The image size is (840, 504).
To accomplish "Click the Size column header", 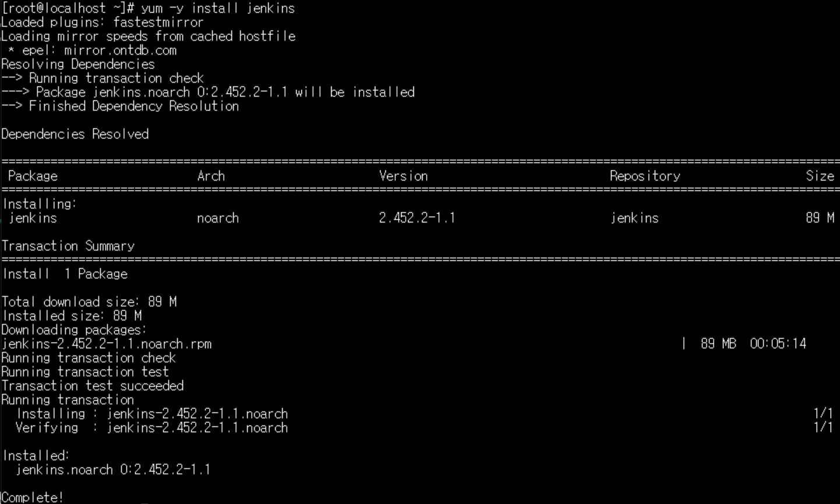I will coord(820,176).
